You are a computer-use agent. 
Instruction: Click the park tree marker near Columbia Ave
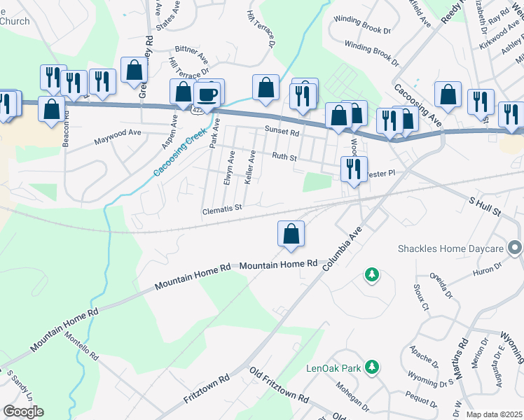371,275
